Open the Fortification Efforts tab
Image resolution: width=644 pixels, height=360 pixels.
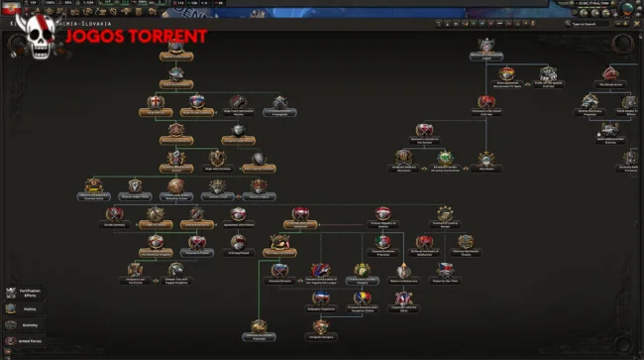pos(24,293)
